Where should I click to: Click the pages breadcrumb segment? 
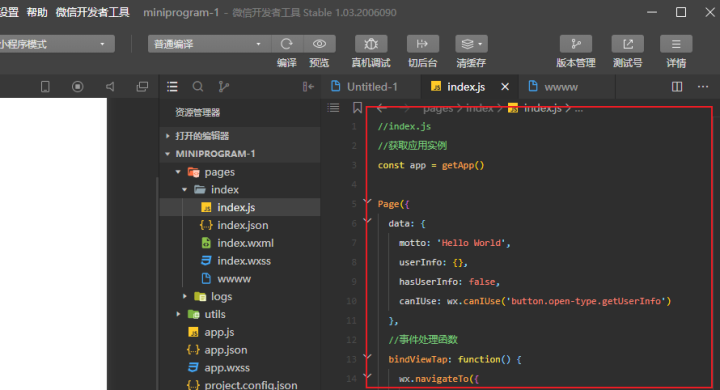click(438, 109)
